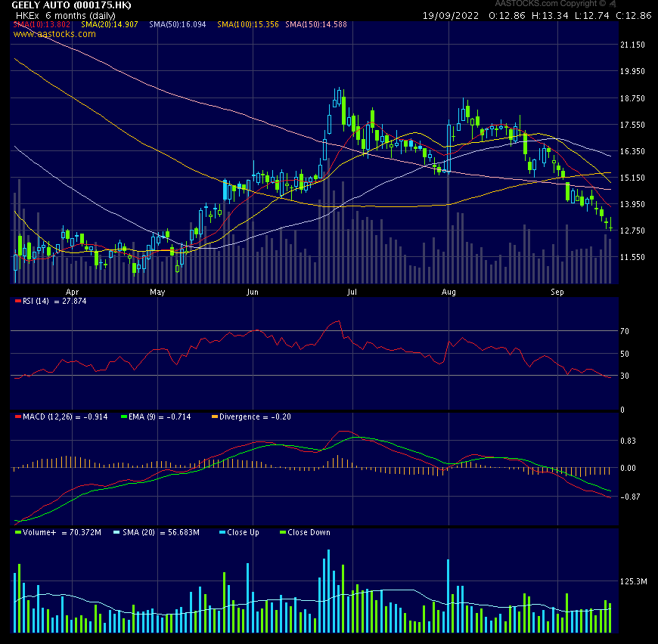The image size is (658, 644).
Task: Click the orange Divergence legend marker
Action: pyautogui.click(x=213, y=416)
